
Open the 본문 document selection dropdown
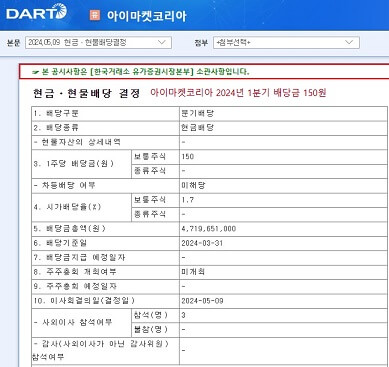tap(98, 43)
